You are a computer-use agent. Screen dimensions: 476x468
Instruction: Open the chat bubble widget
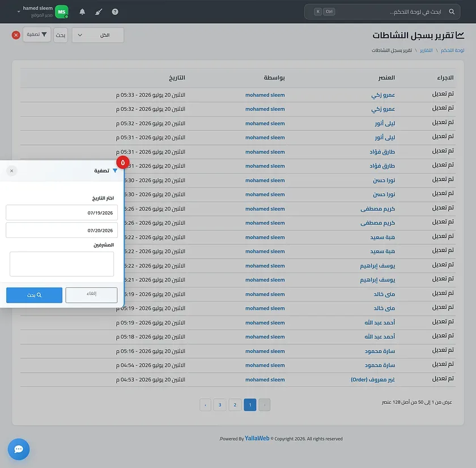19,449
